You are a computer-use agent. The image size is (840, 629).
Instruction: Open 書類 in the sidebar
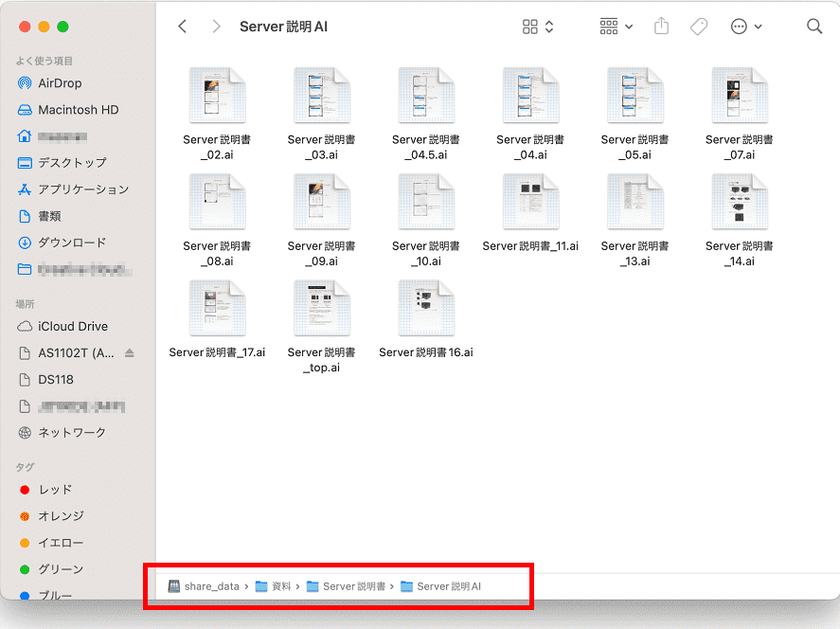pos(39,216)
